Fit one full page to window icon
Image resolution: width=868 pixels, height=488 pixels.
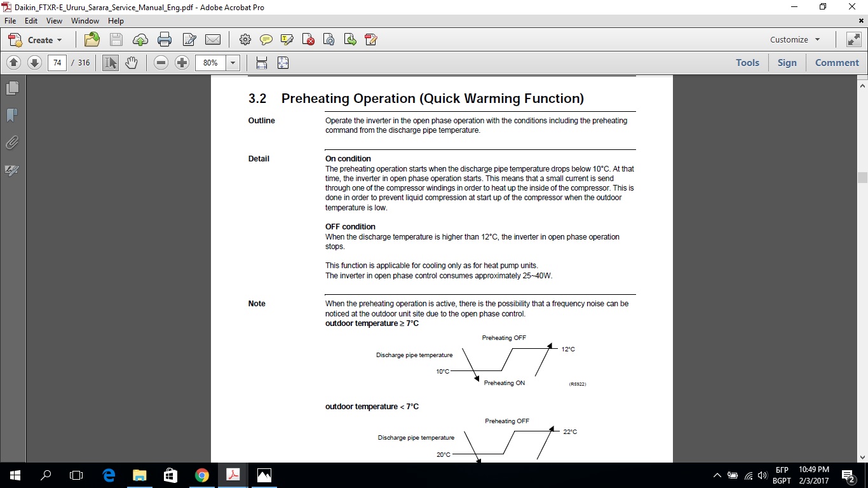pos(283,62)
